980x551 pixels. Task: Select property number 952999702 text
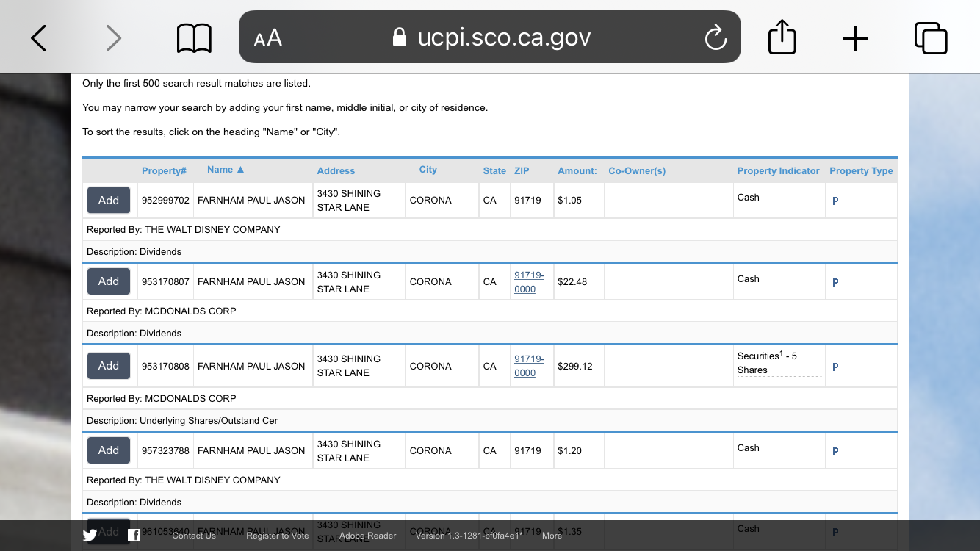pos(165,200)
